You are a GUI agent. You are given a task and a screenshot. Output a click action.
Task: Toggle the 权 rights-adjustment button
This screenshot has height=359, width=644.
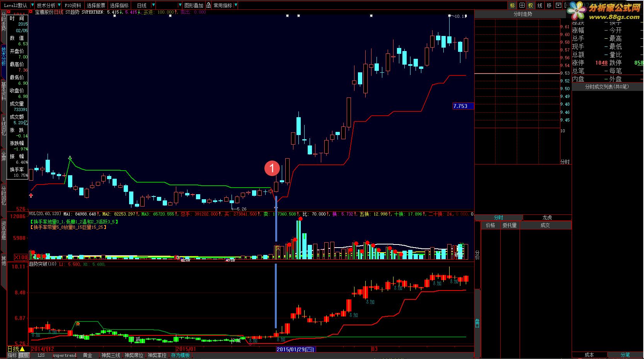531,5
